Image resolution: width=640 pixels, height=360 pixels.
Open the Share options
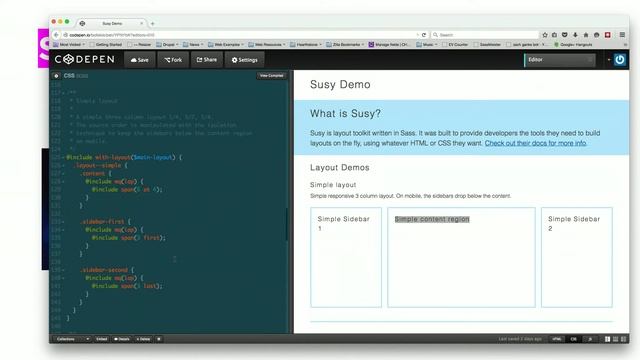tap(207, 60)
